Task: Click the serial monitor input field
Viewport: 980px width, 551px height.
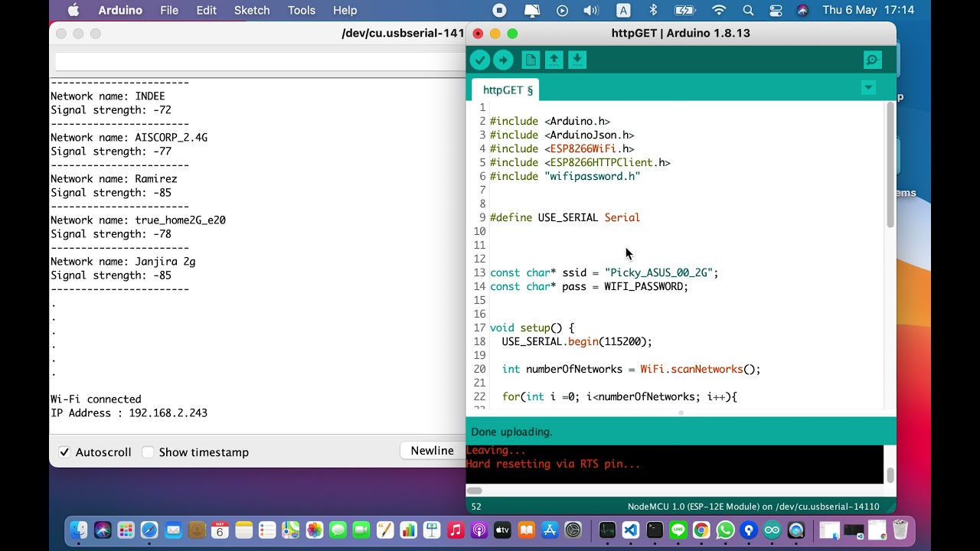Action: 260,61
